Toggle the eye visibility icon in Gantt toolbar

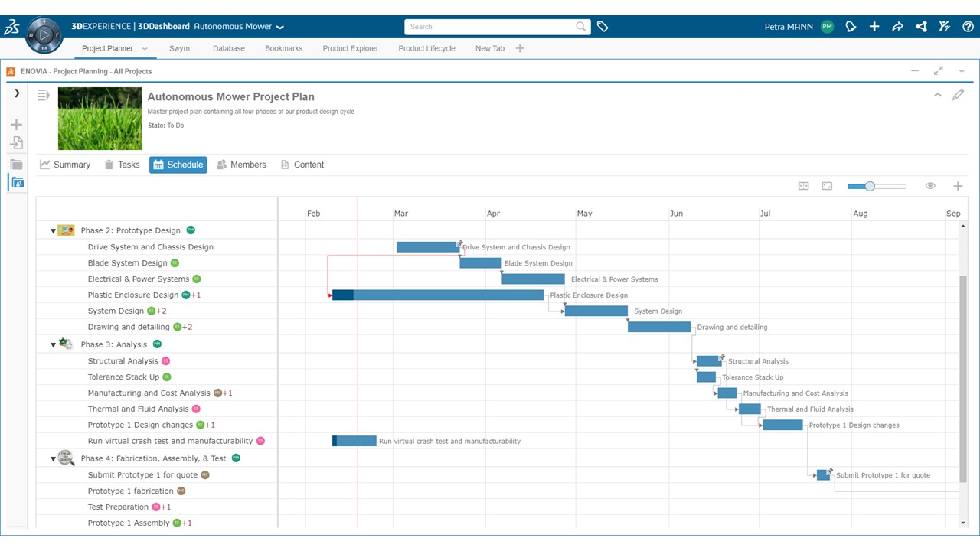coord(930,186)
